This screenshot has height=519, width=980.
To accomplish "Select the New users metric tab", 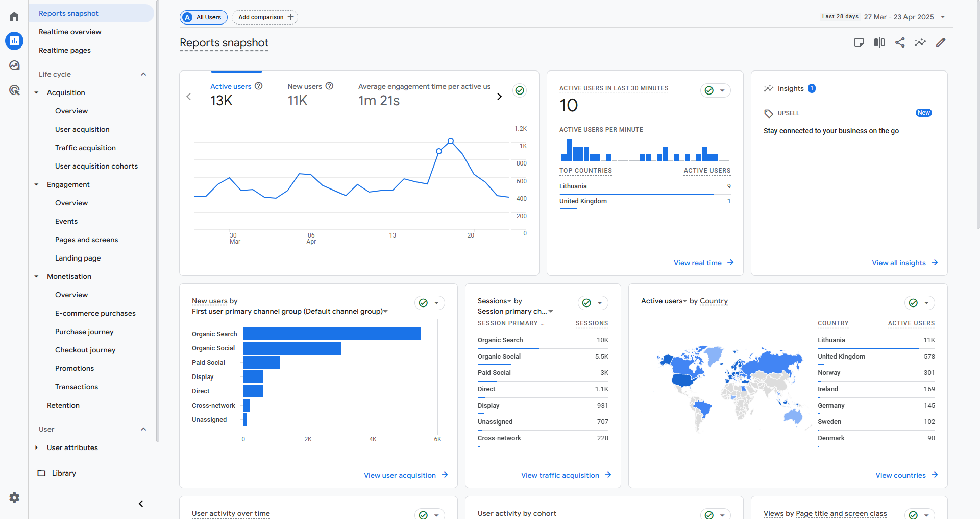I will pos(305,87).
